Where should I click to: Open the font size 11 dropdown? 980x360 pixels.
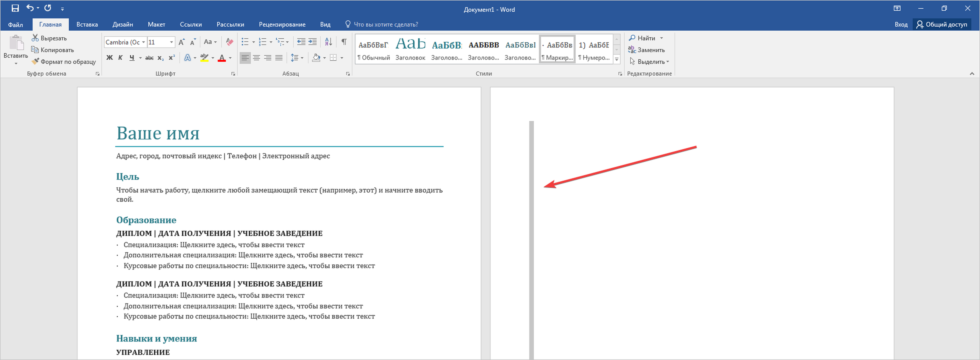click(172, 42)
